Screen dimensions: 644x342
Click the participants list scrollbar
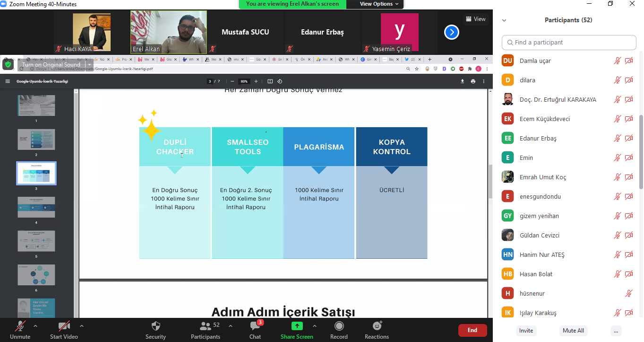pyautogui.click(x=640, y=151)
